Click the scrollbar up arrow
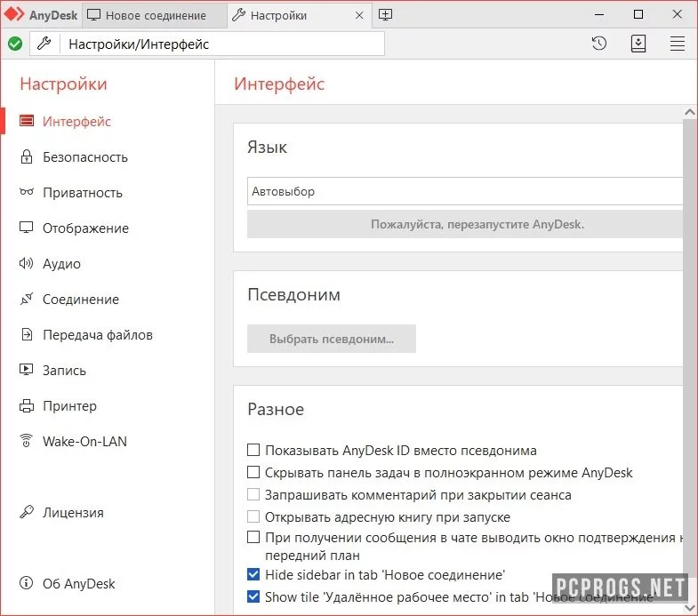Image resolution: width=698 pixels, height=616 pixels. click(689, 112)
